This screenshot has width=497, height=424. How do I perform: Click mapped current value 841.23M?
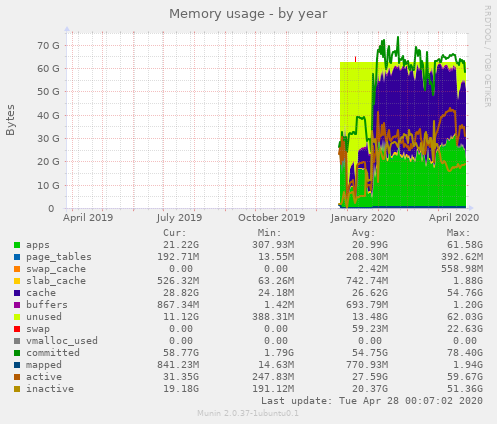coord(178,365)
